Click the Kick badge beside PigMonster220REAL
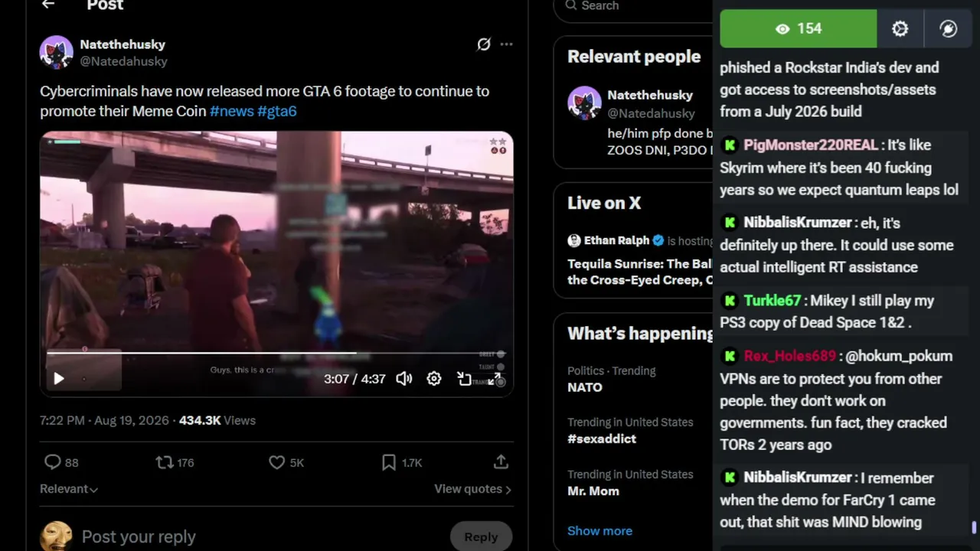 (x=730, y=145)
